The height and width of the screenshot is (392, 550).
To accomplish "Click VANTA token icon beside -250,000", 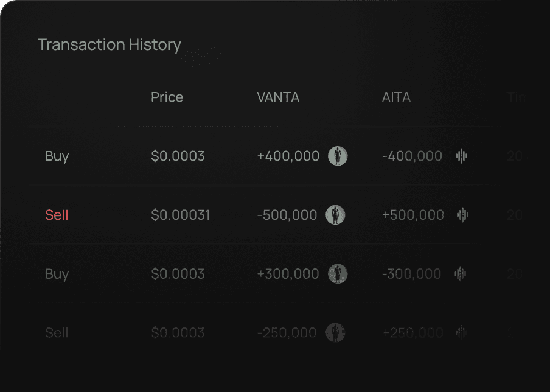I will [x=335, y=333].
